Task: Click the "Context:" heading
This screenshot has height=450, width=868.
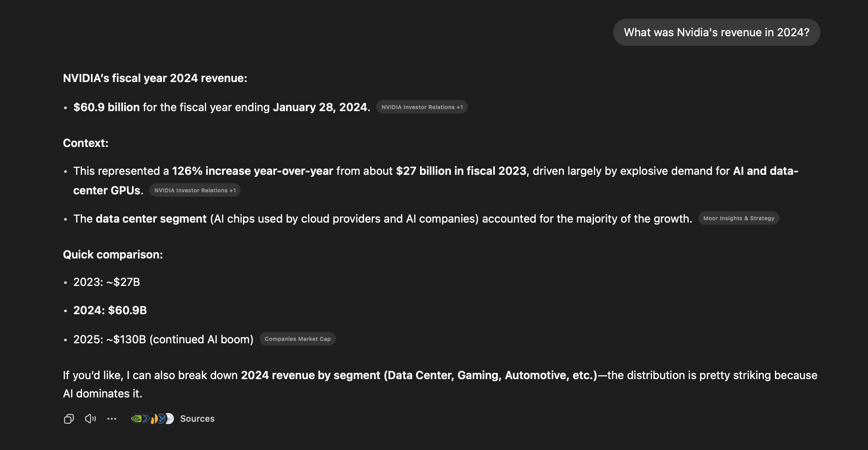Action: pyautogui.click(x=86, y=143)
